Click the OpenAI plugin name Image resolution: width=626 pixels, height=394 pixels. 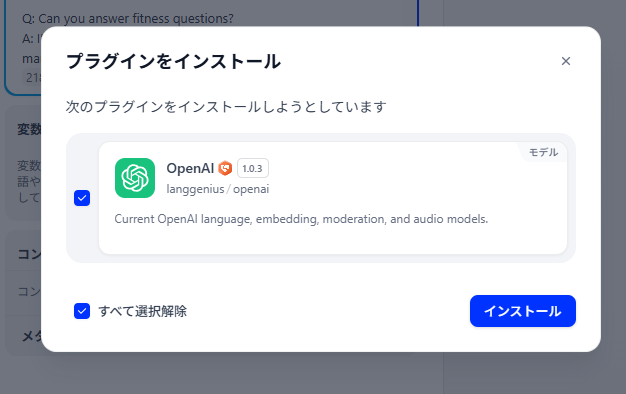[190, 168]
